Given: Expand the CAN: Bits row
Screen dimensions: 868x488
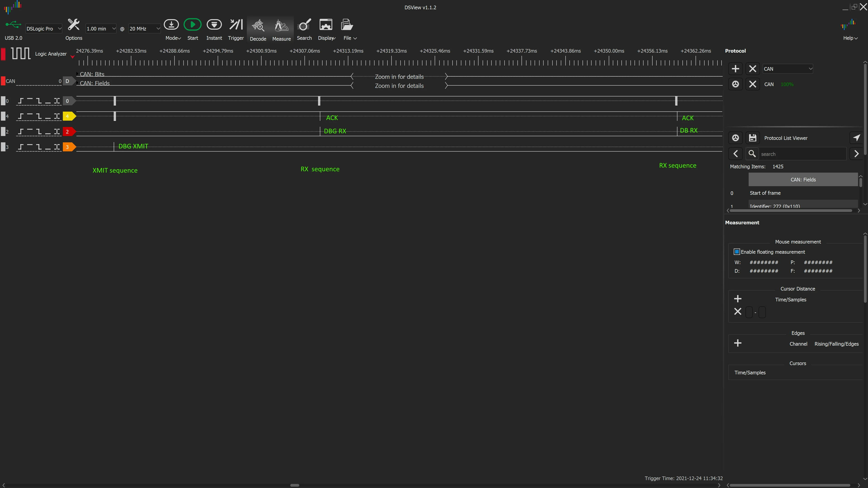Looking at the screenshot, I should [x=78, y=74].
